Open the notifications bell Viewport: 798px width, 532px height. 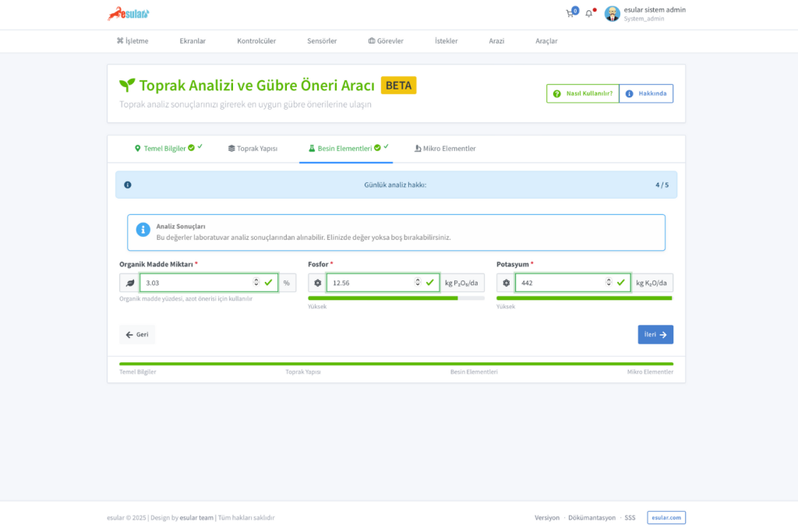[x=589, y=14]
